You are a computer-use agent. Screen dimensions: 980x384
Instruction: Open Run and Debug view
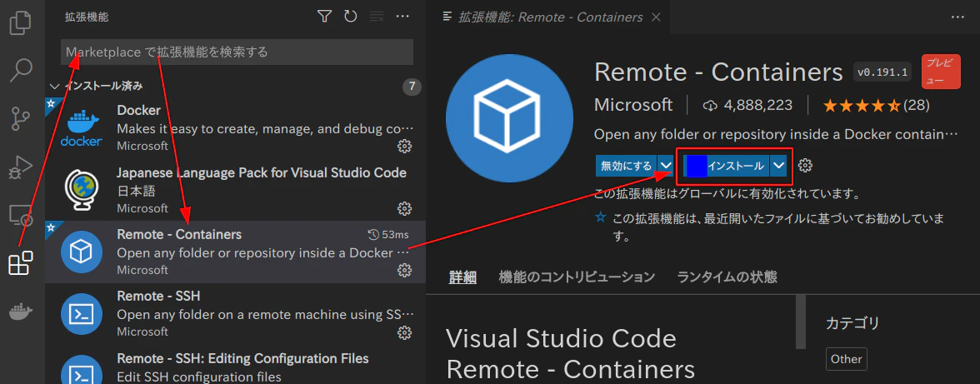[22, 166]
